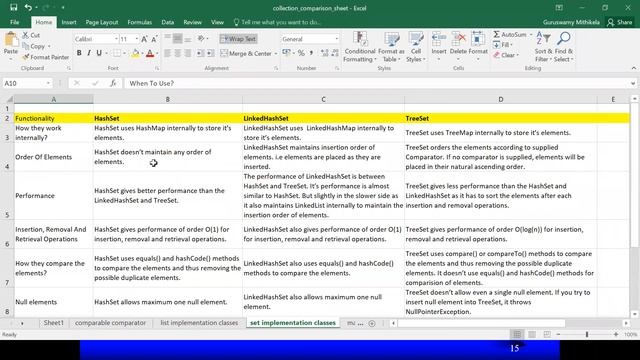Open the comparable comparator sheet
Viewport: 640px width, 360px height.
pos(110,322)
